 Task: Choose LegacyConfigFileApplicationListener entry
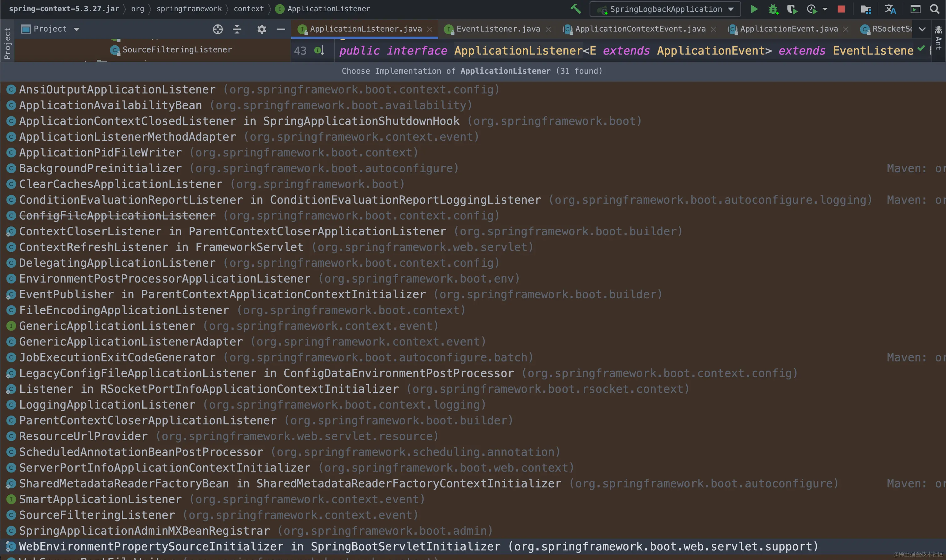click(x=473, y=373)
